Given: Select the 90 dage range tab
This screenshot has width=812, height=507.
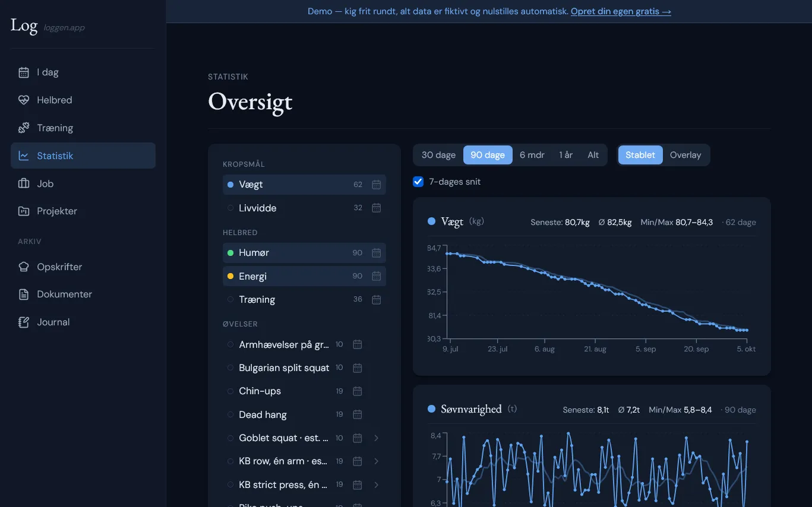Looking at the screenshot, I should point(487,155).
